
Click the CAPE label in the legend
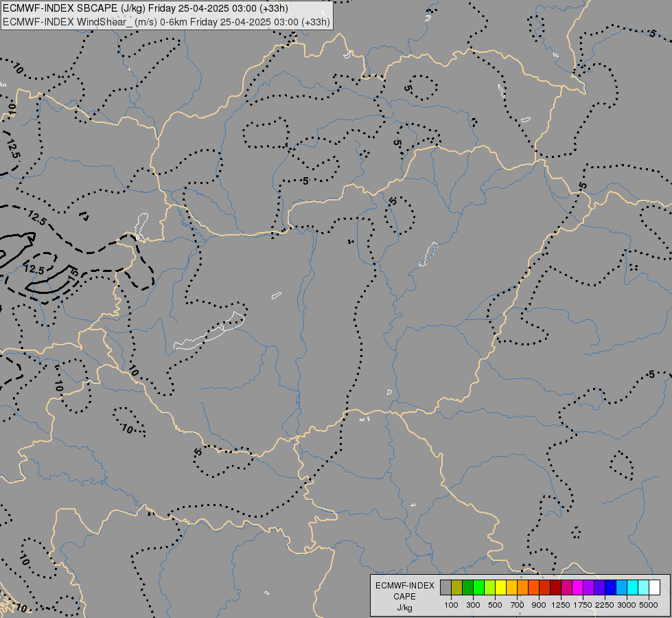[404, 597]
